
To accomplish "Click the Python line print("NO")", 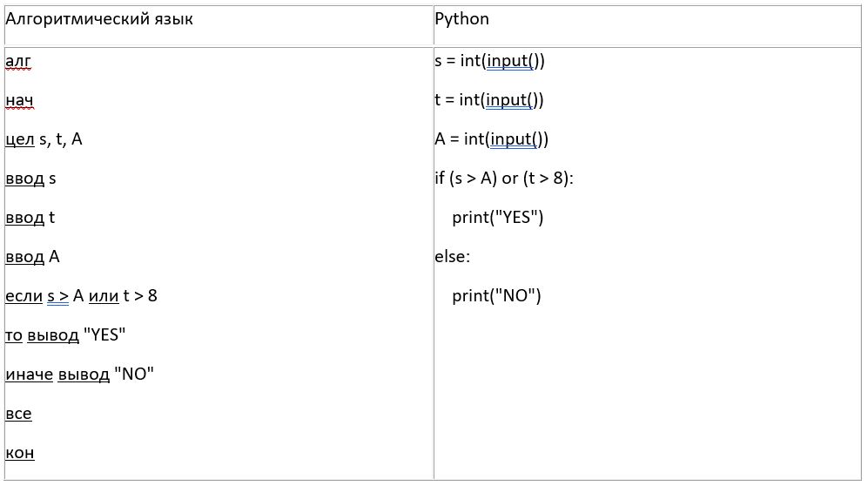I will click(496, 296).
